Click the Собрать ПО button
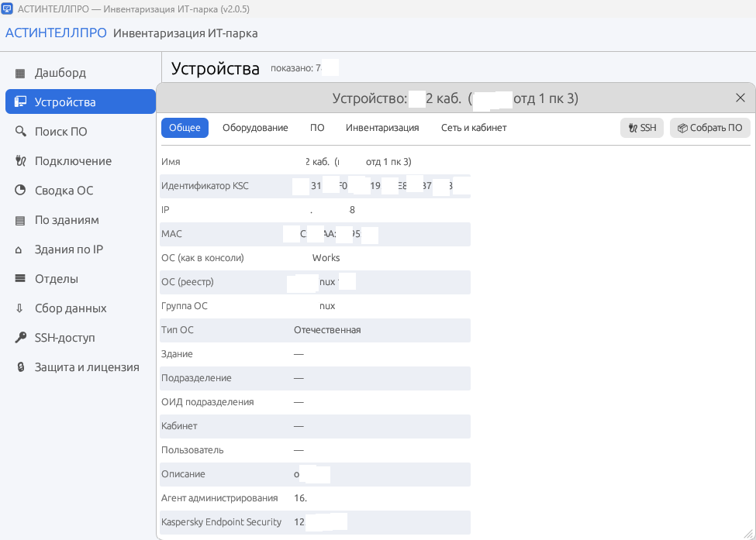This screenshot has width=756, height=540. point(709,128)
